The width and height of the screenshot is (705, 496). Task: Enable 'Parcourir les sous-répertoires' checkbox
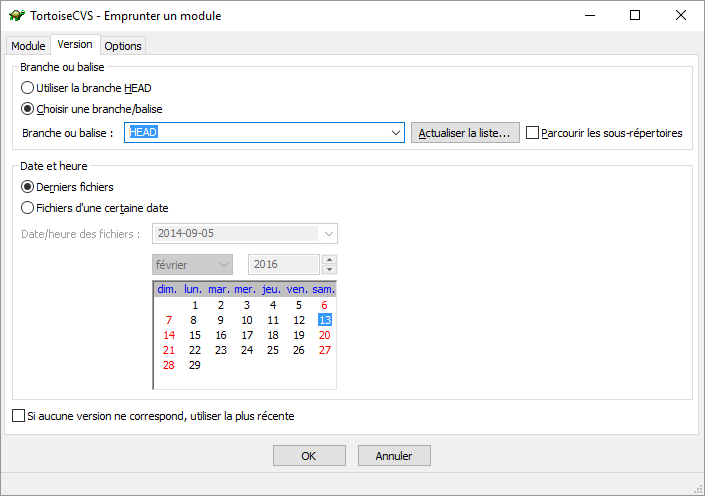click(x=532, y=133)
